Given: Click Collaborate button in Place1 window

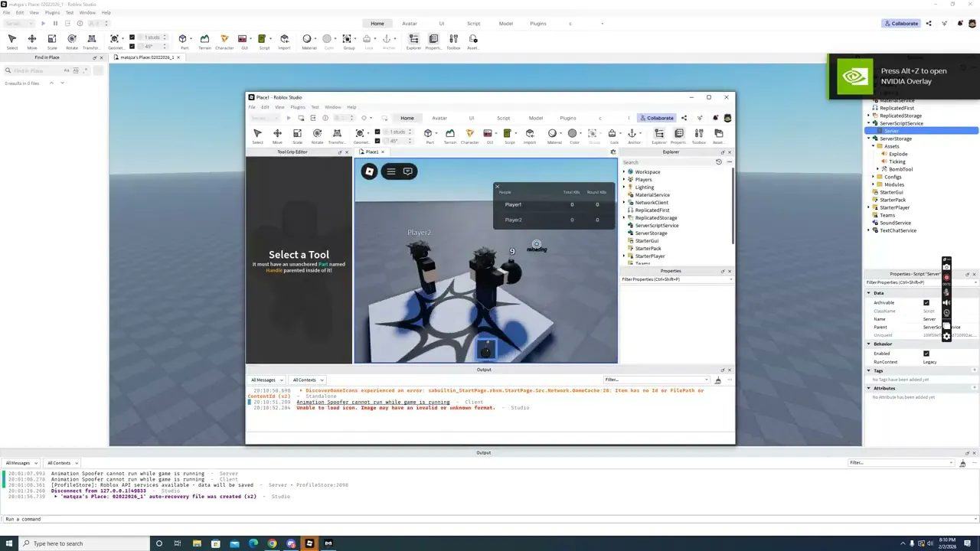Looking at the screenshot, I should (x=656, y=118).
